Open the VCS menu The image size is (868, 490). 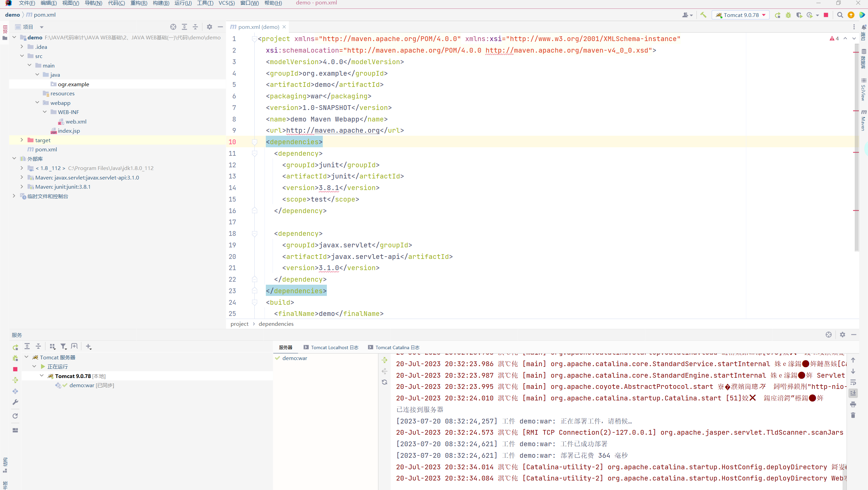coord(226,3)
